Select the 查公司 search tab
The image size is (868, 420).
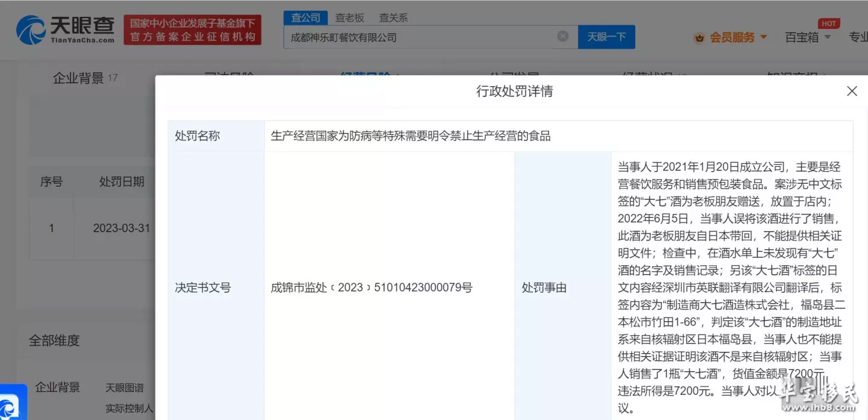tap(305, 17)
